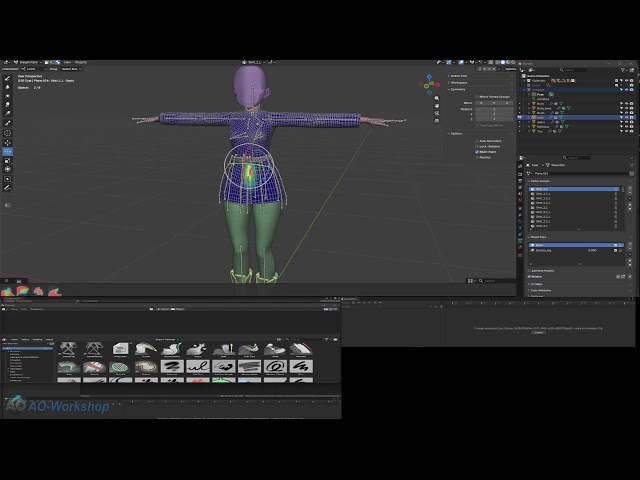Switch to wireframe viewport shading
Viewport: 640px width, 480px height.
coord(498,62)
